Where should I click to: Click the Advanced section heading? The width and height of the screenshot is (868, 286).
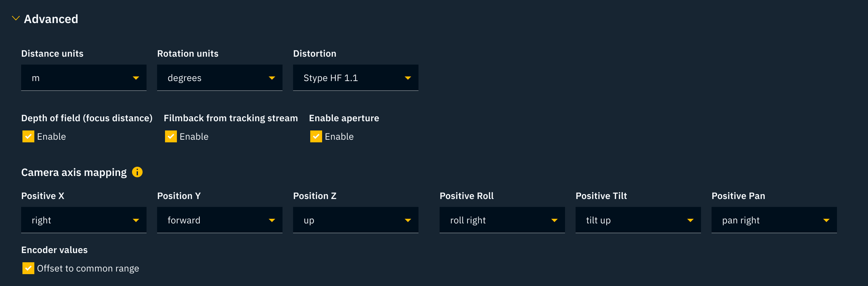coord(51,19)
